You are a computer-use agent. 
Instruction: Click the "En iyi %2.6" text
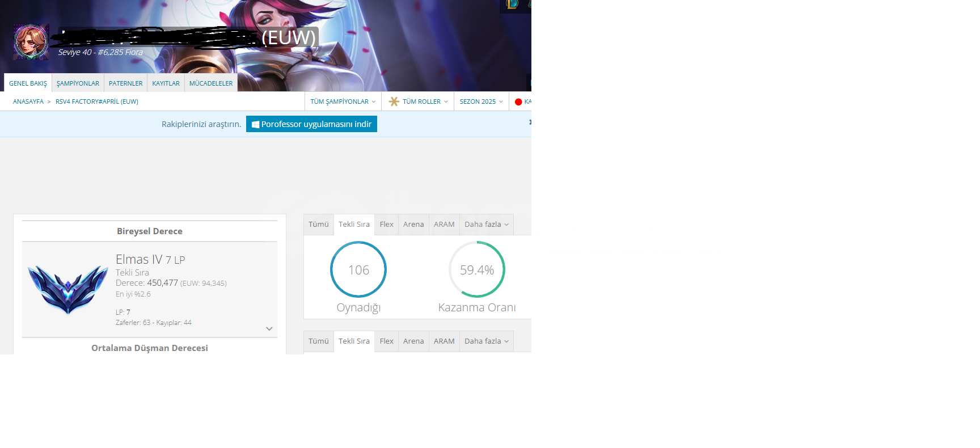point(133,294)
